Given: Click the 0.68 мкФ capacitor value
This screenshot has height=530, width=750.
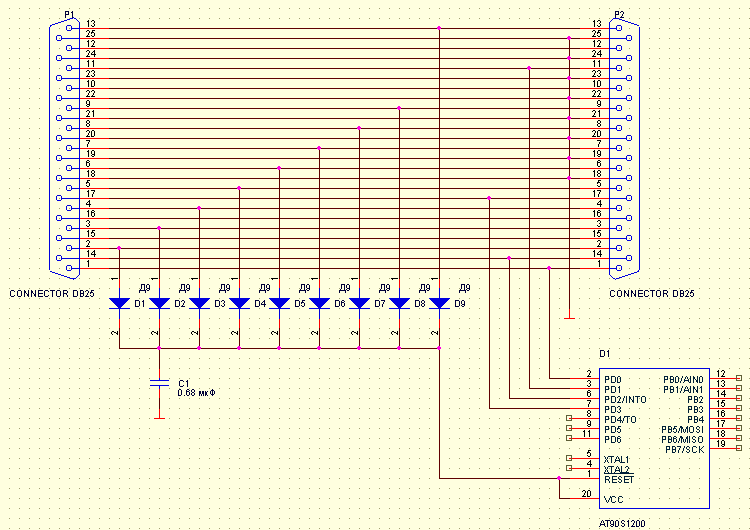Looking at the screenshot, I should (x=196, y=392).
